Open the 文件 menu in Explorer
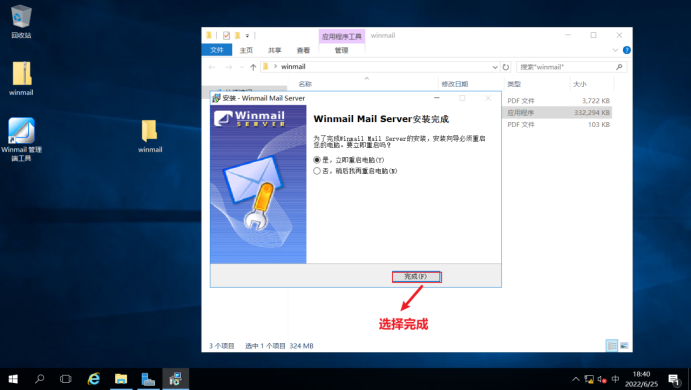691x390 pixels. click(216, 50)
